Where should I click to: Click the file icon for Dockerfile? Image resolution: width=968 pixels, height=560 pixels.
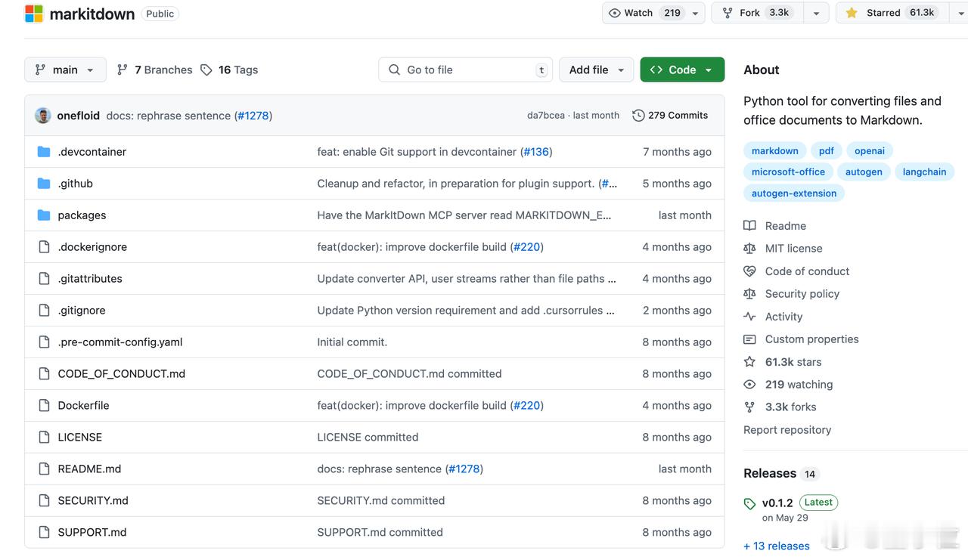(x=44, y=406)
